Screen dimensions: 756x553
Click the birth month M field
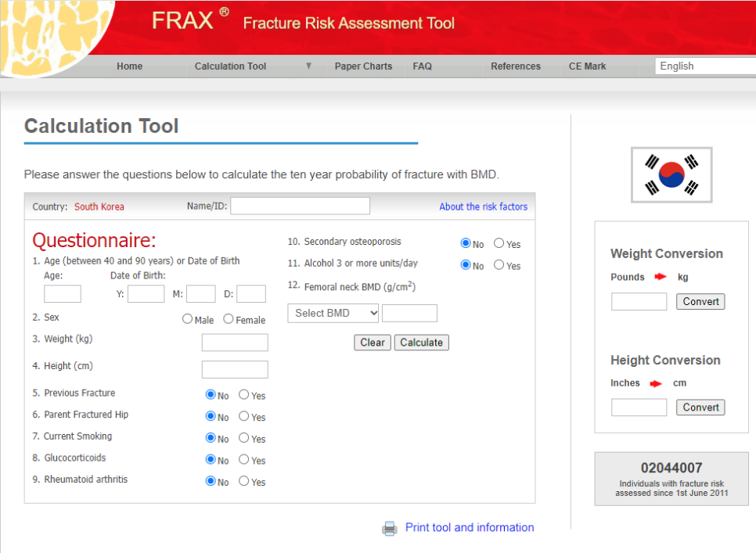coord(201,294)
